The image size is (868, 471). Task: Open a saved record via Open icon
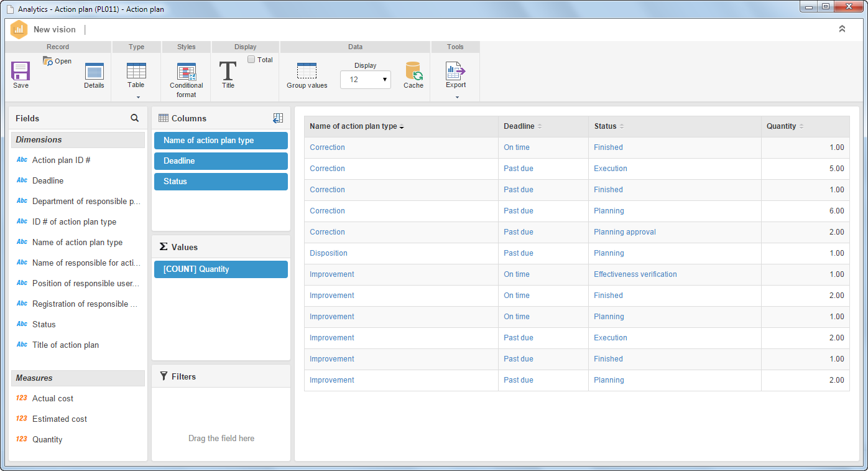(x=48, y=61)
